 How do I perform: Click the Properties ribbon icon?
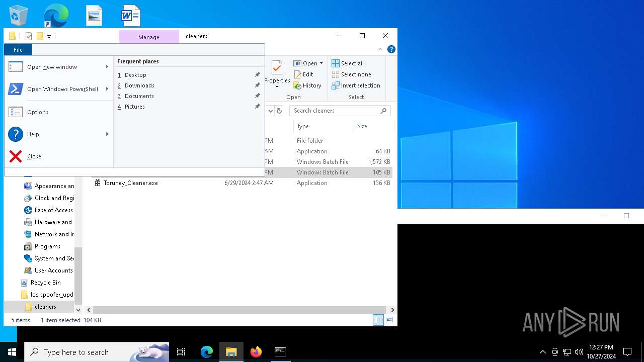point(277,68)
